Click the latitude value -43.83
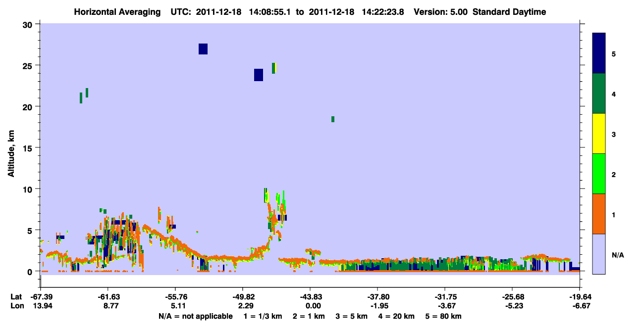The image size is (644, 330). [x=310, y=297]
